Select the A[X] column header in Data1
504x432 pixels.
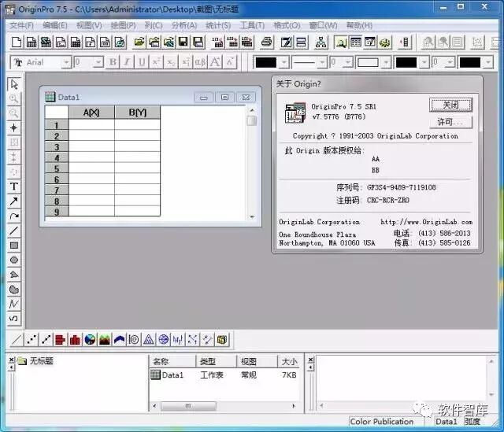(91, 113)
